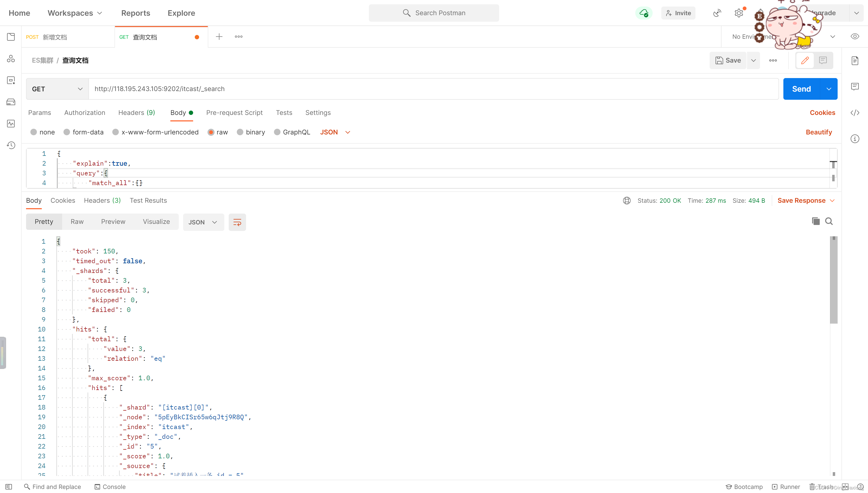
Task: Open tab options three-dots menu
Action: click(x=238, y=37)
